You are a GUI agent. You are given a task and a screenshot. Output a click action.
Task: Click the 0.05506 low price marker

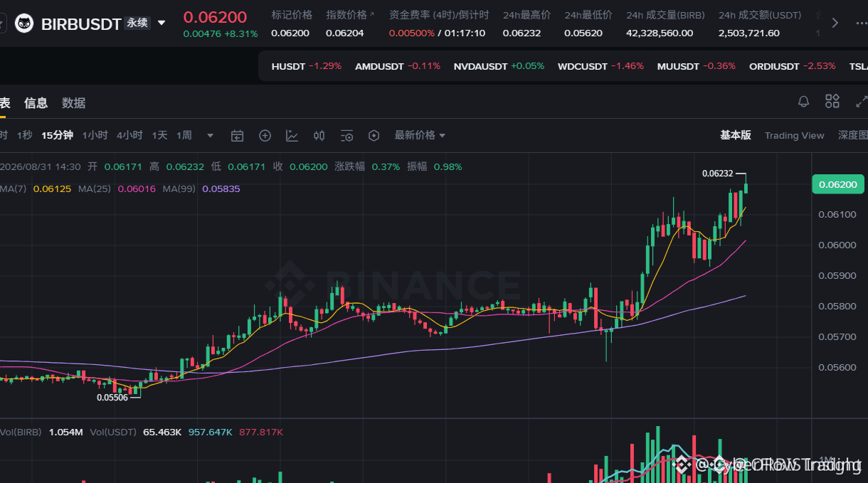click(112, 398)
